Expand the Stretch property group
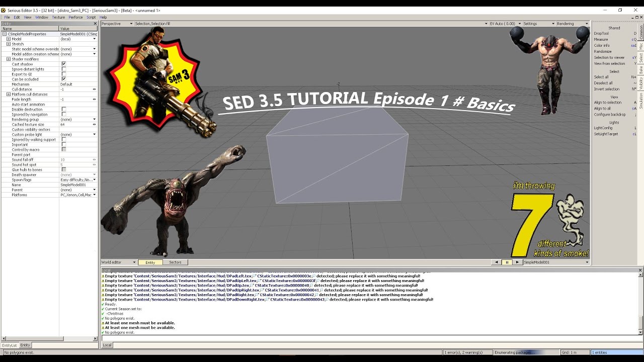Screen dimensions: 644x362 click(x=9, y=44)
